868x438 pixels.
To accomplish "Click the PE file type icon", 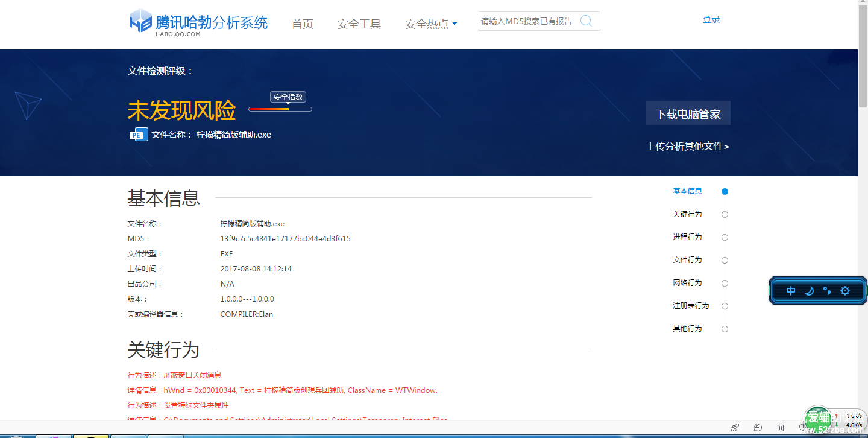I will (x=139, y=135).
